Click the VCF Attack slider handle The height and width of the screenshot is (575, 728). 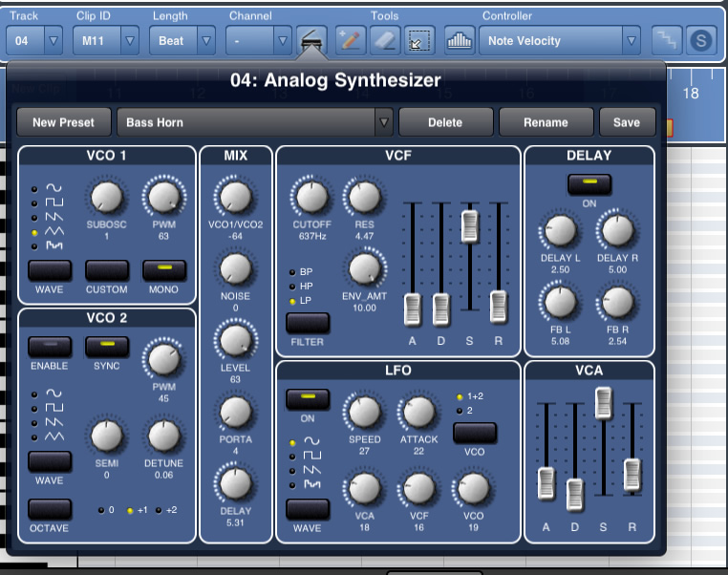click(413, 309)
